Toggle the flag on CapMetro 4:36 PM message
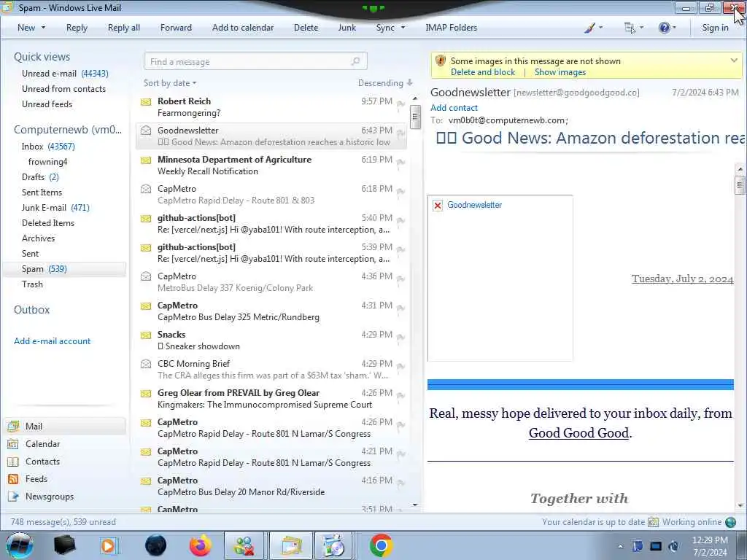Screen dimensions: 747x560 pyautogui.click(x=400, y=279)
